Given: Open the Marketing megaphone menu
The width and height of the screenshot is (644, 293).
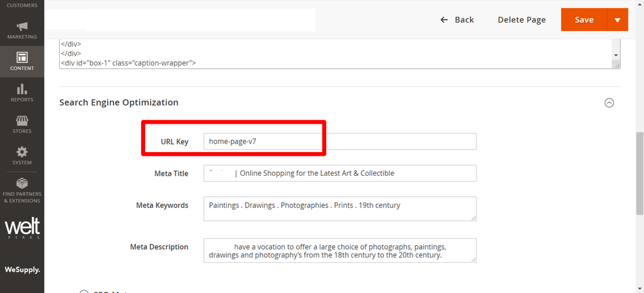Looking at the screenshot, I should pyautogui.click(x=22, y=30).
